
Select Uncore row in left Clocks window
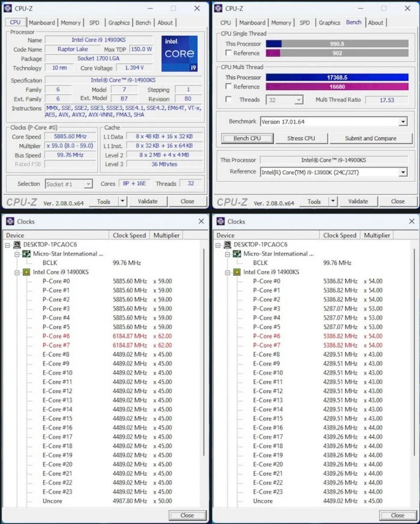(x=107, y=501)
